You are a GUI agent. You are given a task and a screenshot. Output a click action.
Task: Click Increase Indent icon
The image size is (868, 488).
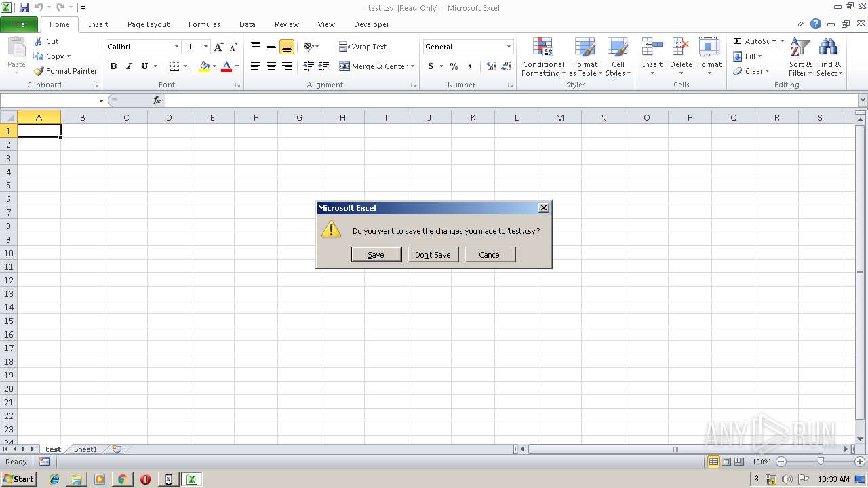click(324, 66)
